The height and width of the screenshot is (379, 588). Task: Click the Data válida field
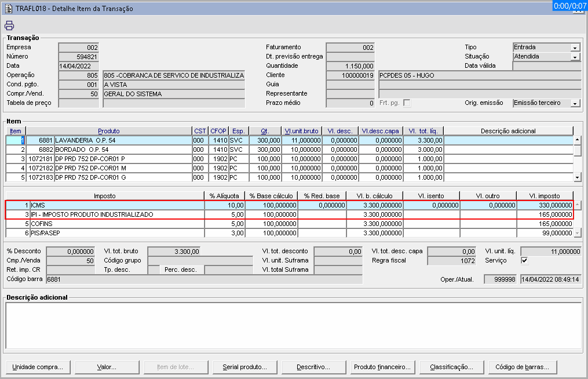pos(547,66)
